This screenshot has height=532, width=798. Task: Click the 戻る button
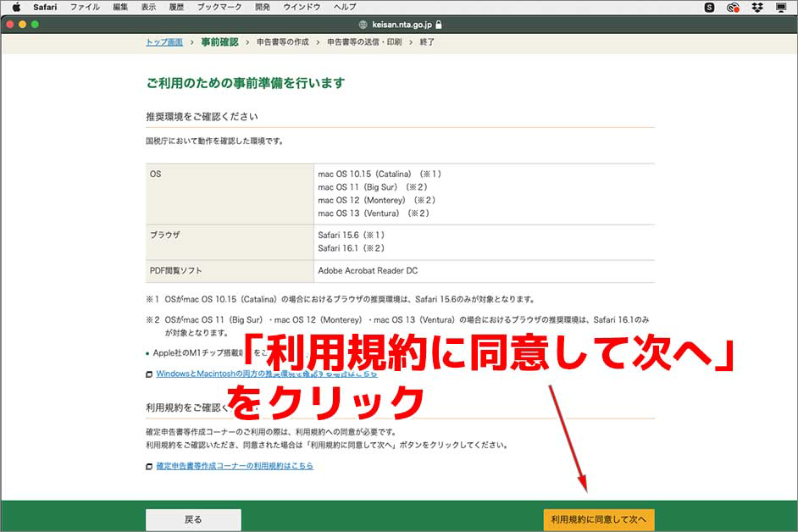click(193, 518)
